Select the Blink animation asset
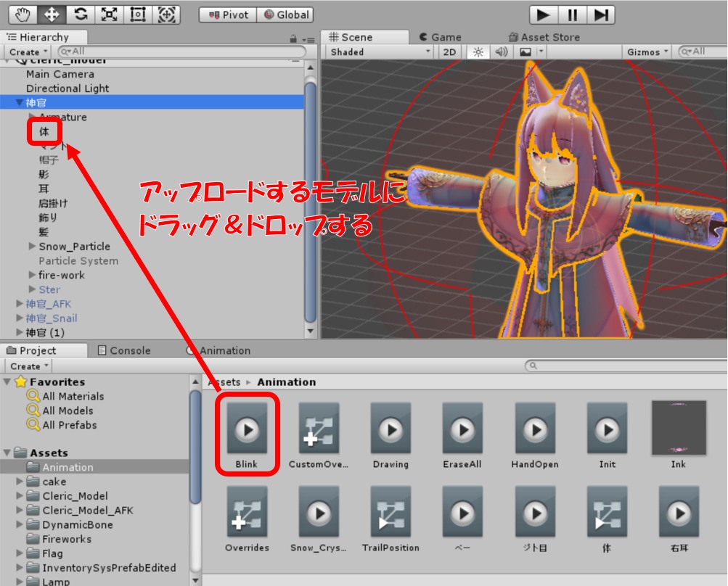This screenshot has width=728, height=586. tap(247, 434)
